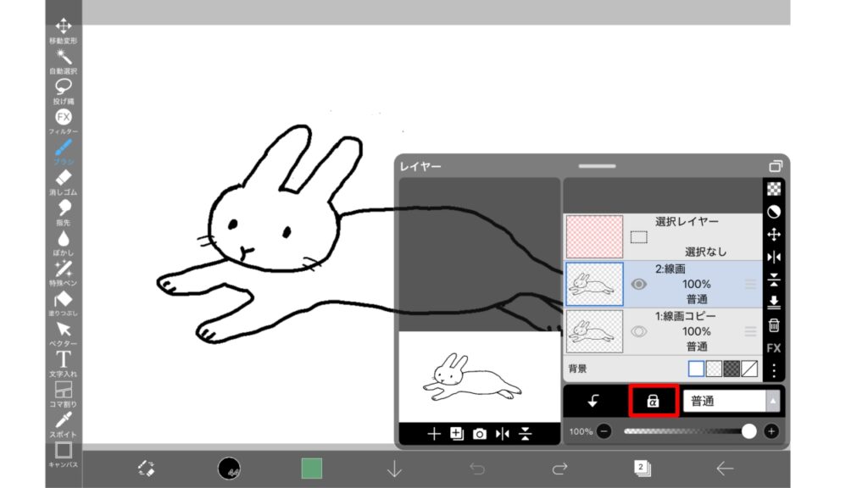Choose the Lasso (投げ縄) tool
The width and height of the screenshot is (868, 488).
coord(64,88)
